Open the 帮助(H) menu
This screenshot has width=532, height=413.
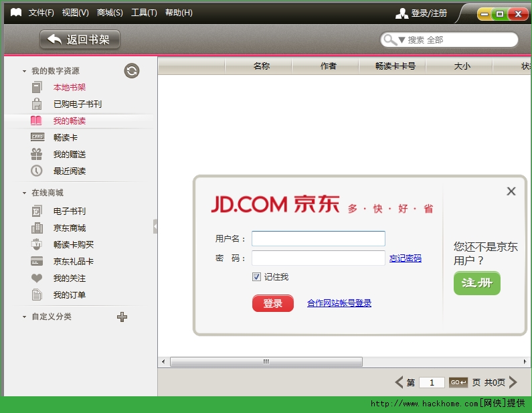pos(179,13)
